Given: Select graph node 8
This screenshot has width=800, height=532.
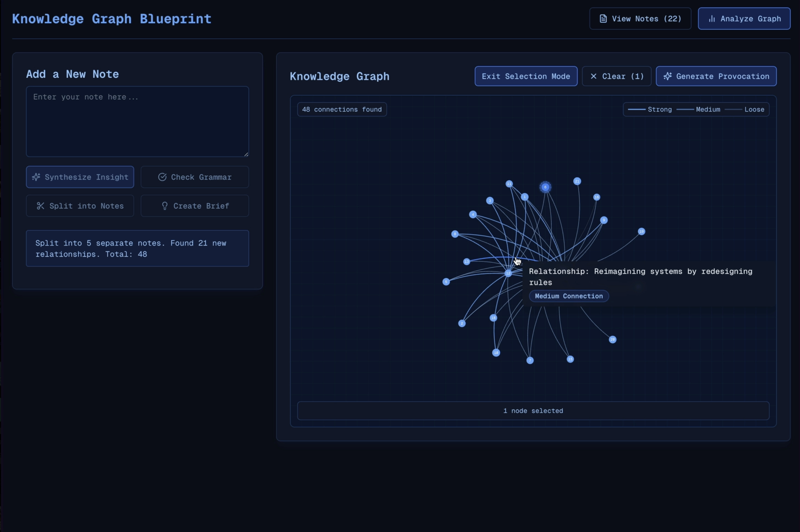Looking at the screenshot, I should point(455,234).
